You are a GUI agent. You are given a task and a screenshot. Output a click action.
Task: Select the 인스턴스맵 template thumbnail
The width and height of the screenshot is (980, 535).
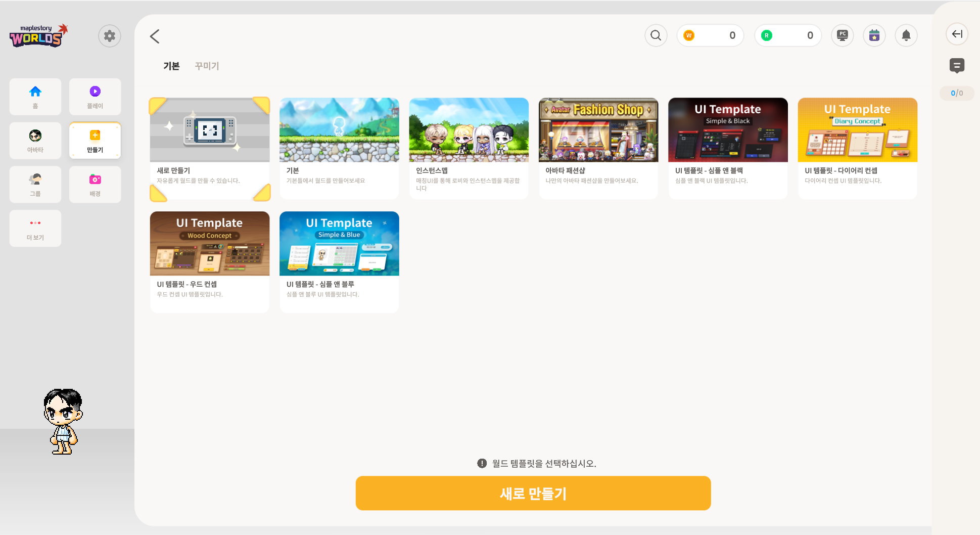pyautogui.click(x=469, y=130)
